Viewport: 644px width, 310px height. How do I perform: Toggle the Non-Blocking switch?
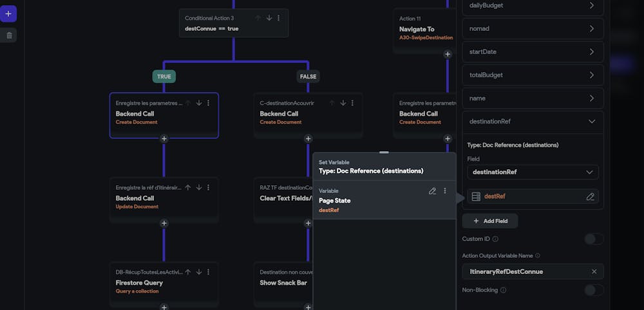point(594,290)
